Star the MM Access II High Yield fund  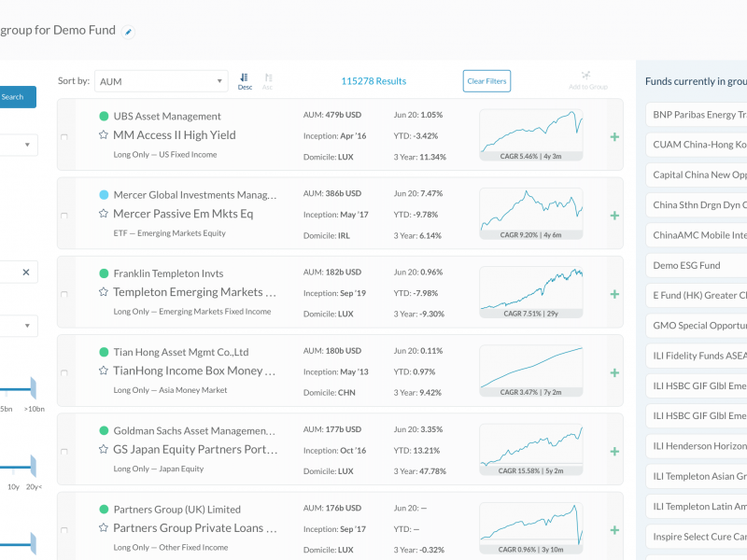point(103,134)
